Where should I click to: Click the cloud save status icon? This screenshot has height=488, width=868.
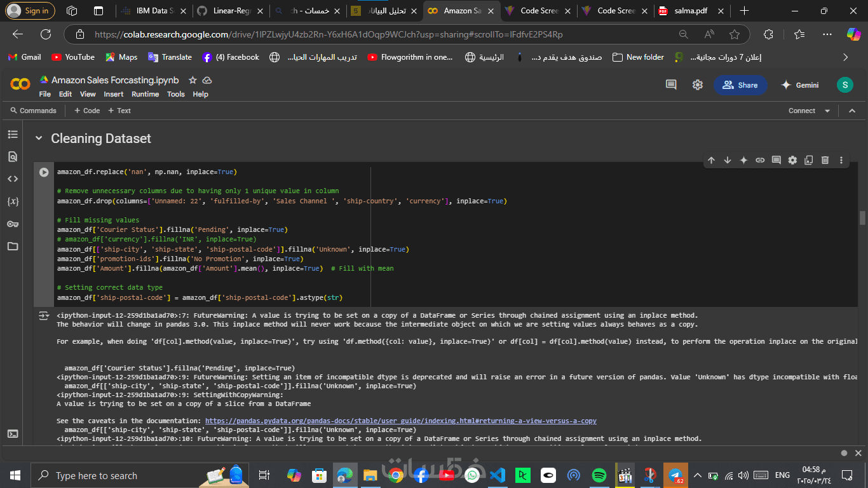pos(207,80)
